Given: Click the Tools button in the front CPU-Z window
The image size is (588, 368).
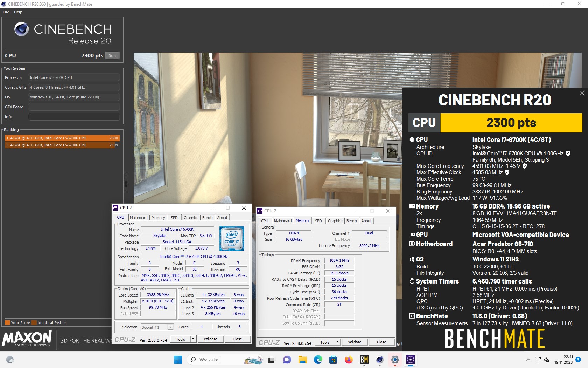Looking at the screenshot, I should click(181, 339).
